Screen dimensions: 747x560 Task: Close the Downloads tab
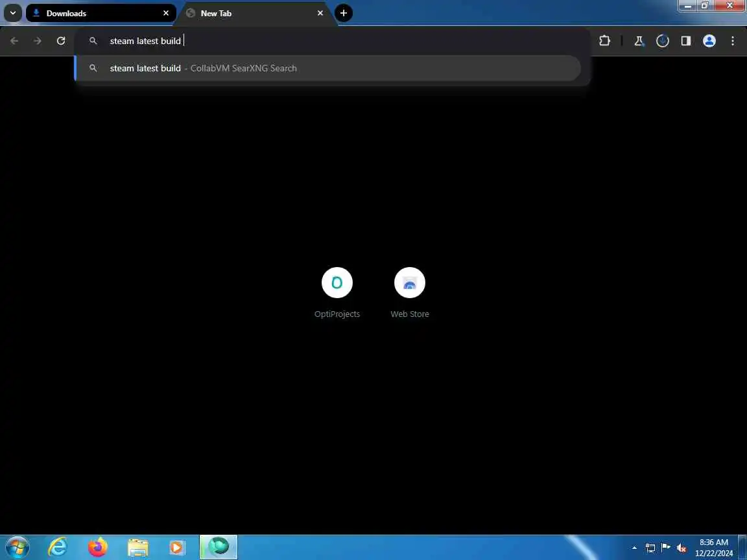pos(166,14)
